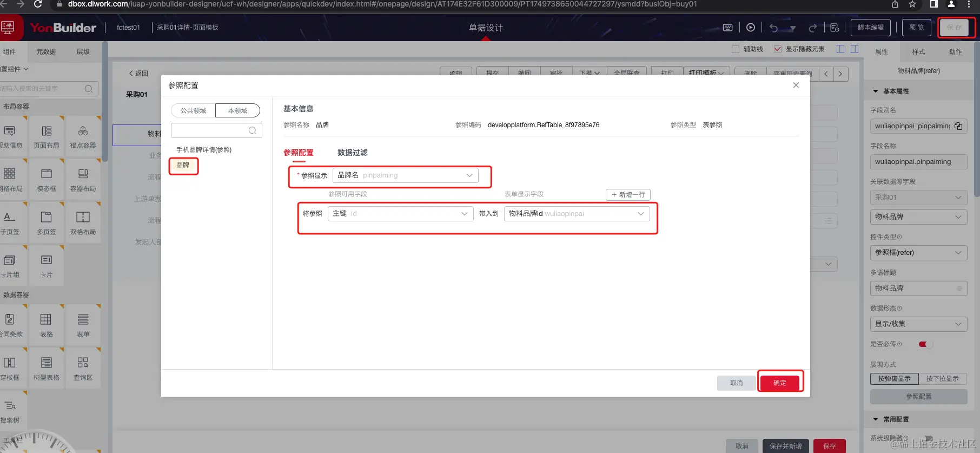This screenshot has width=980, height=453.
Task: Reload the browser page
Action: click(x=38, y=4)
